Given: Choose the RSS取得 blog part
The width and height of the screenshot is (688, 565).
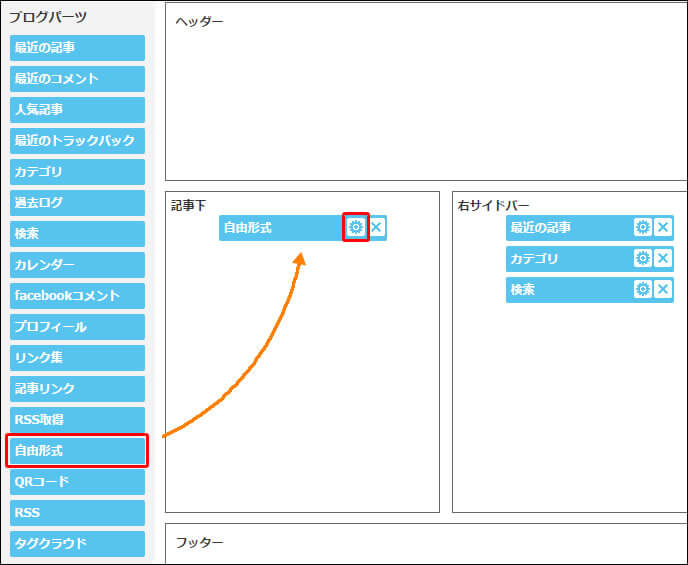Looking at the screenshot, I should (x=77, y=420).
